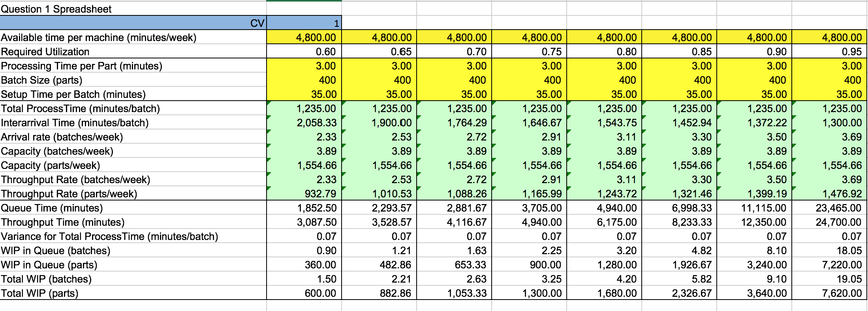Select the 'Required Utilization' row label

click(x=45, y=52)
